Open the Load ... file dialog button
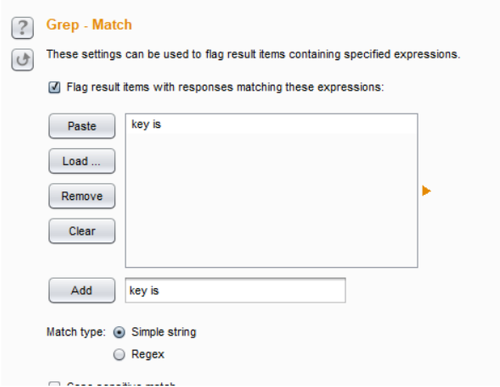 [x=82, y=161]
